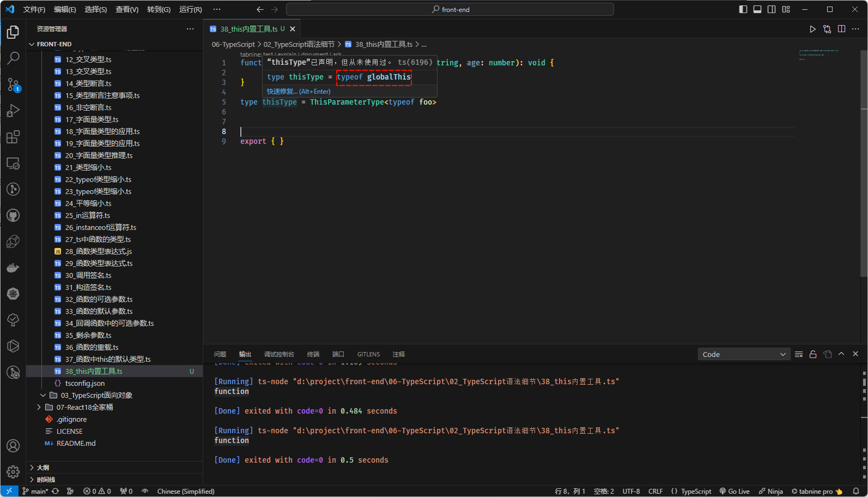This screenshot has height=497, width=868.
Task: Open the Extensions view icon
Action: click(x=13, y=137)
